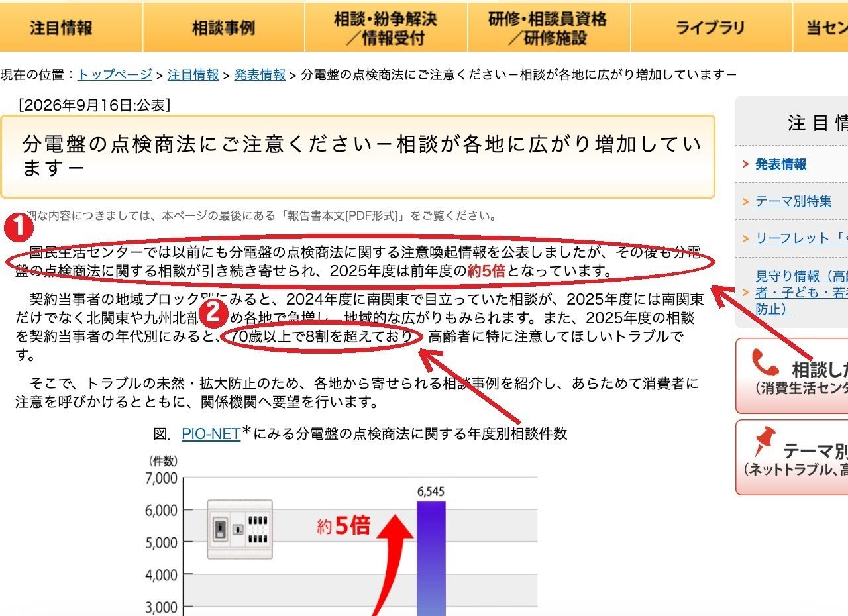Click the red 約5倍 text in first paragraph

click(x=486, y=271)
